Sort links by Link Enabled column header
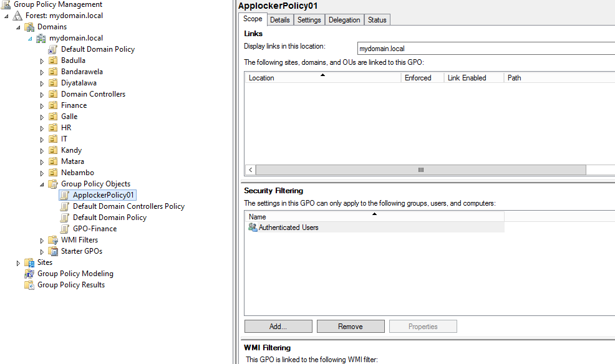The height and width of the screenshot is (364, 615). click(x=474, y=77)
